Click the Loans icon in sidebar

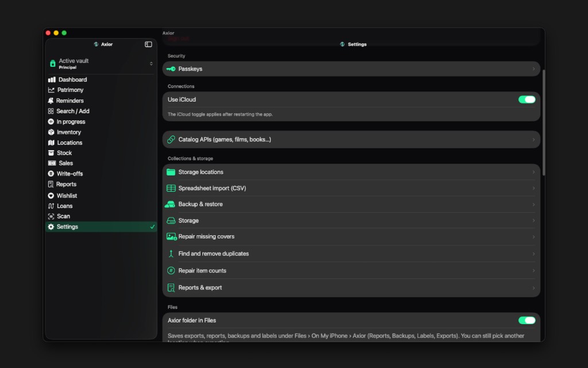click(x=51, y=206)
